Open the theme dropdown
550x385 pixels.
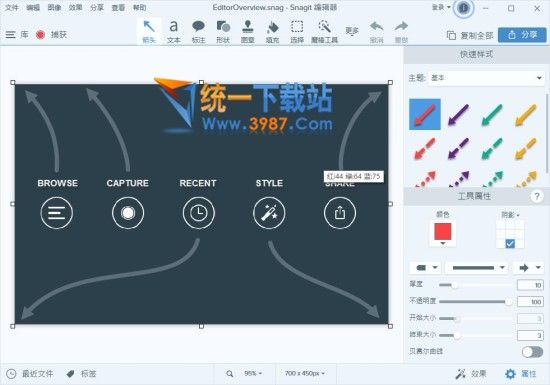coord(487,78)
